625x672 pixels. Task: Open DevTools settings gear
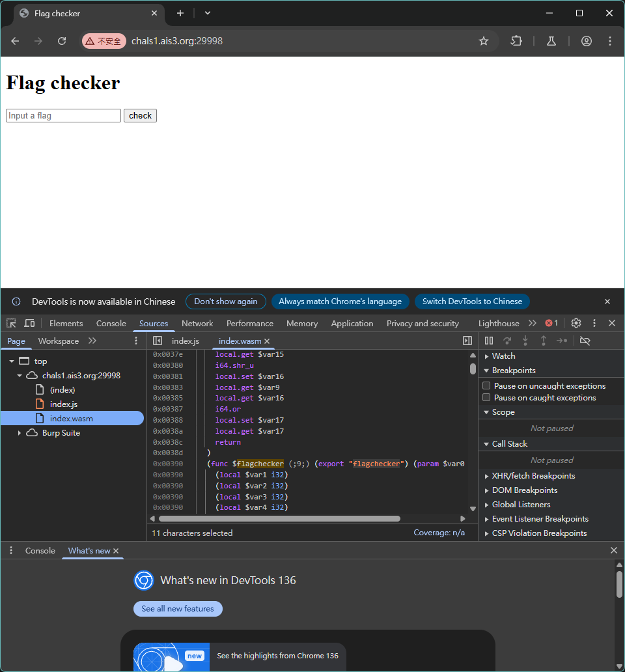click(576, 323)
